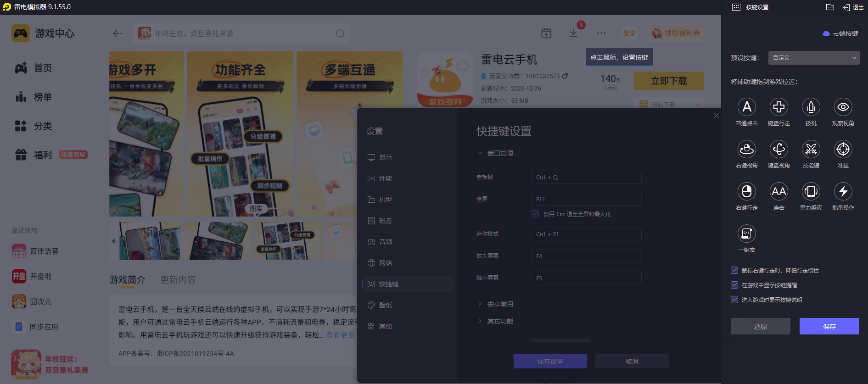Screen dimensions: 868x384
Task: Open the downloads icon with badge
Action: (574, 33)
